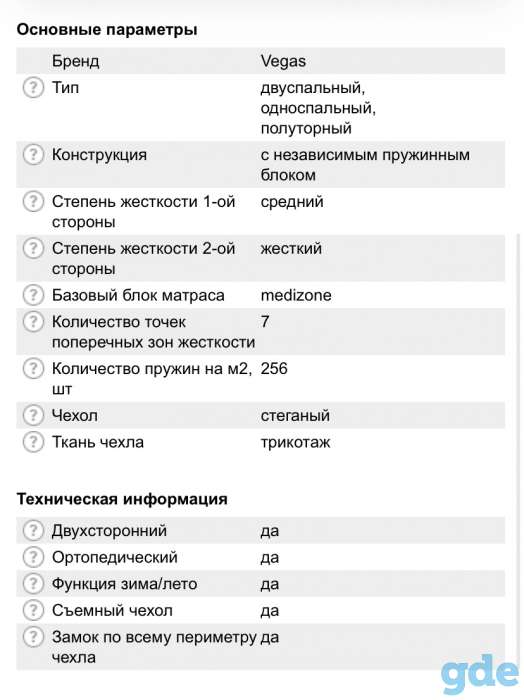Viewport: 524px width, 700px height.
Task: Click the Техническая информация heading
Action: tap(122, 499)
